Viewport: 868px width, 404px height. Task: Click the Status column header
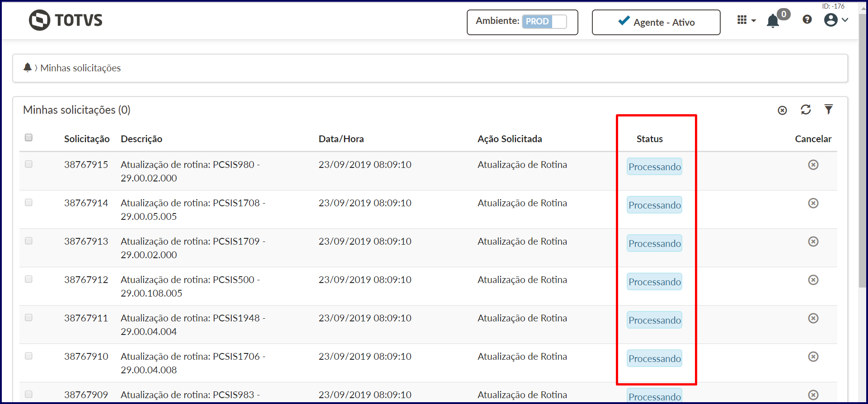click(x=650, y=139)
